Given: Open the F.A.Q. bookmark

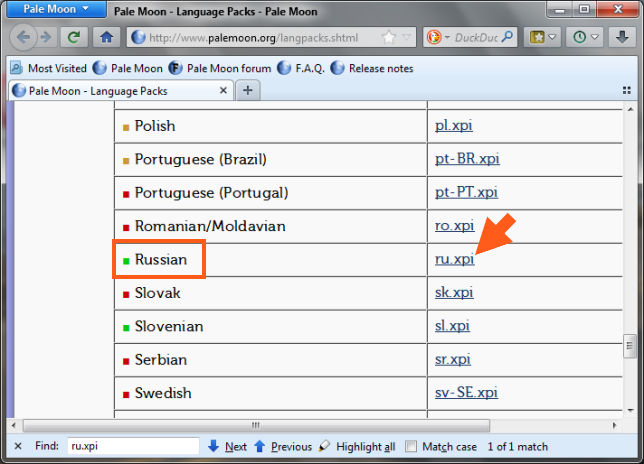Looking at the screenshot, I should coord(301,68).
